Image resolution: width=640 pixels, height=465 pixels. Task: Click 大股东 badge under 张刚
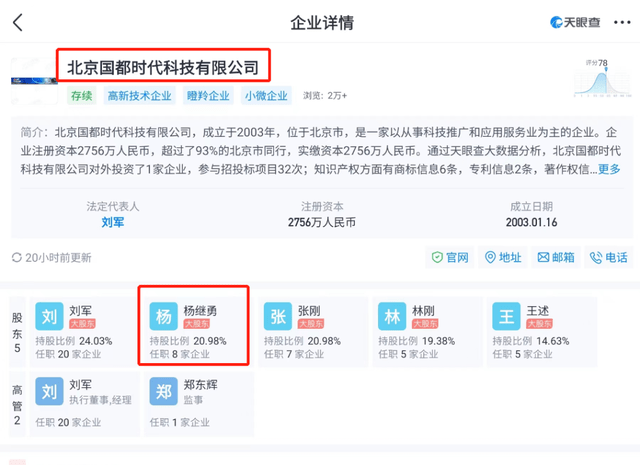(311, 324)
